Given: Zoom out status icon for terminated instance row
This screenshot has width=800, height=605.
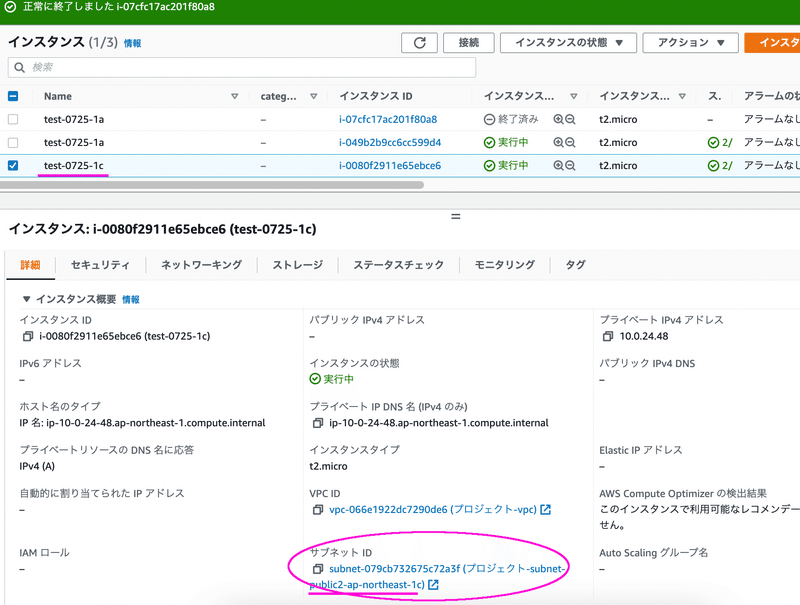Looking at the screenshot, I should tap(570, 119).
